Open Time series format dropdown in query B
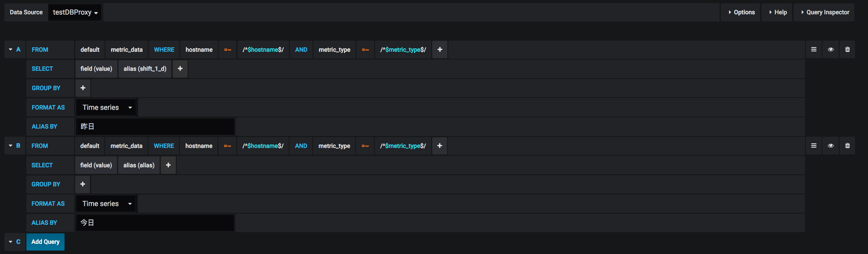 click(106, 204)
